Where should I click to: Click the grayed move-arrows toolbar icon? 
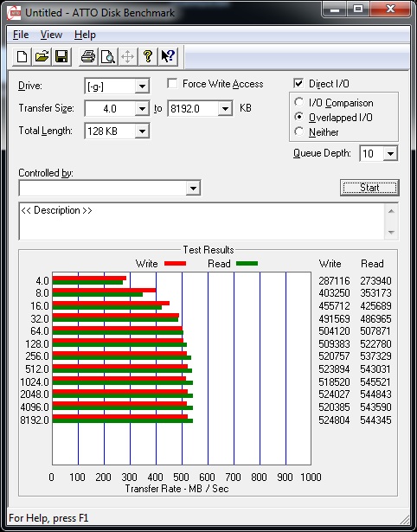[x=127, y=56]
